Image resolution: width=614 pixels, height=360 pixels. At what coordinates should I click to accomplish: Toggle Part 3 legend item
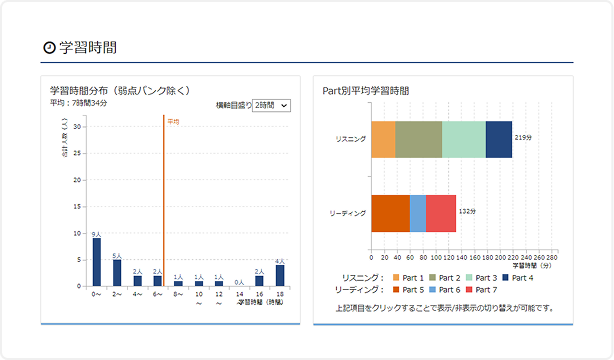481,278
